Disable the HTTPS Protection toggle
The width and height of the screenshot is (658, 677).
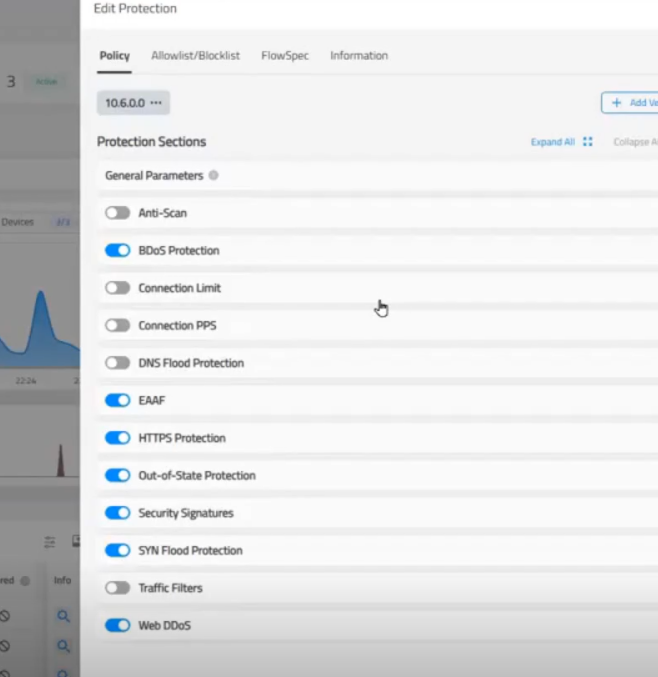pyautogui.click(x=117, y=438)
